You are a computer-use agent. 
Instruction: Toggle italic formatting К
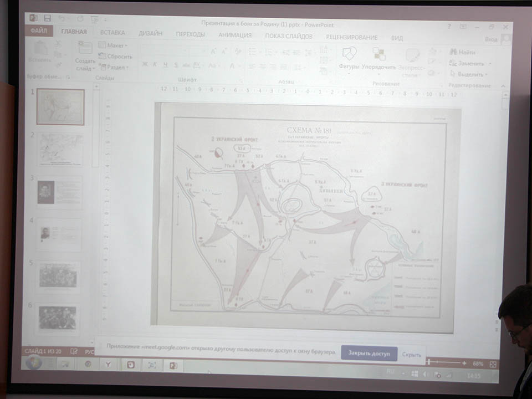pos(155,65)
